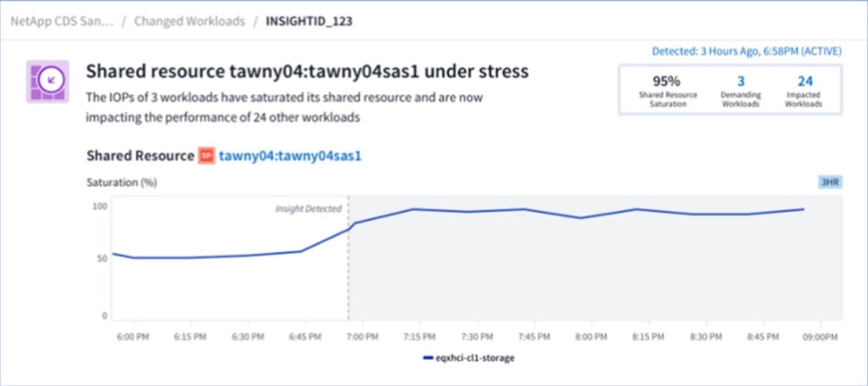Image resolution: width=868 pixels, height=386 pixels.
Task: Click the red storage pool icon
Action: (207, 156)
